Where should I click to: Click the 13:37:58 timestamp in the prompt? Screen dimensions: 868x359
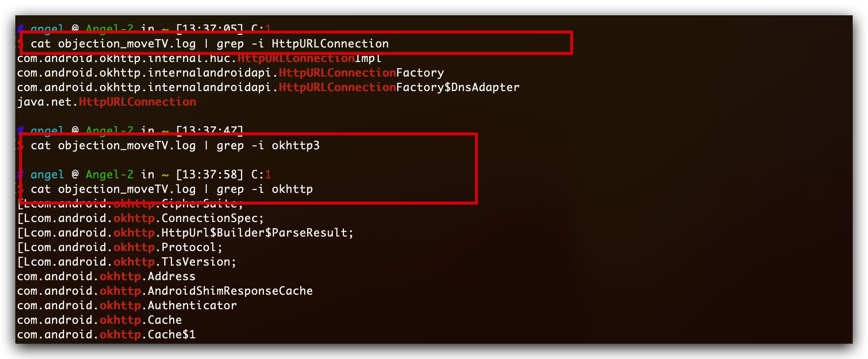point(210,175)
